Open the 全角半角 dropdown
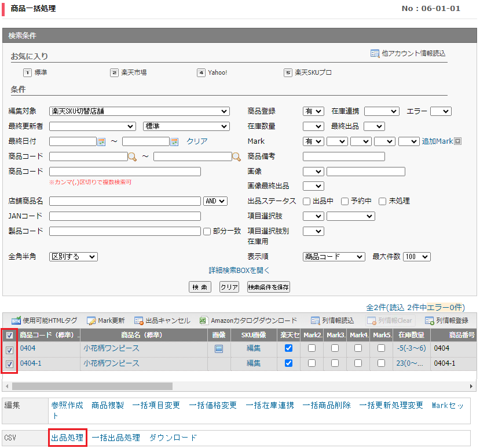This screenshot has width=480, height=448. point(74,257)
